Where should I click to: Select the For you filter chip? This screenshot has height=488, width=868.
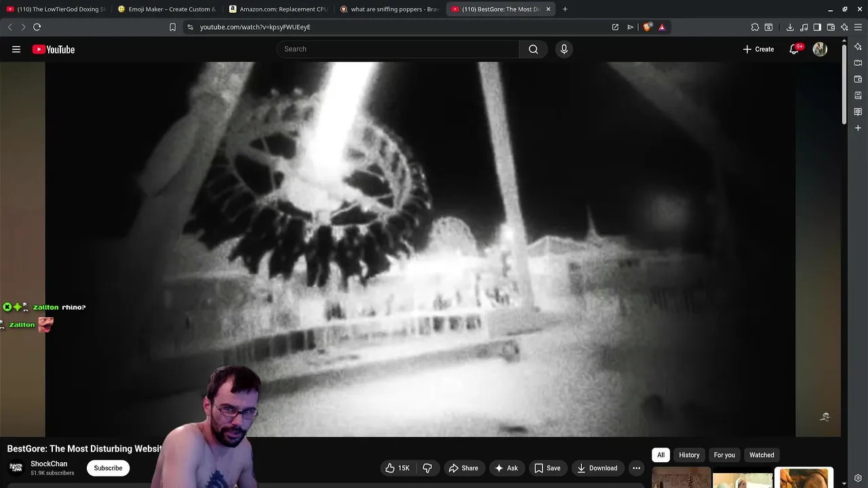pos(724,455)
